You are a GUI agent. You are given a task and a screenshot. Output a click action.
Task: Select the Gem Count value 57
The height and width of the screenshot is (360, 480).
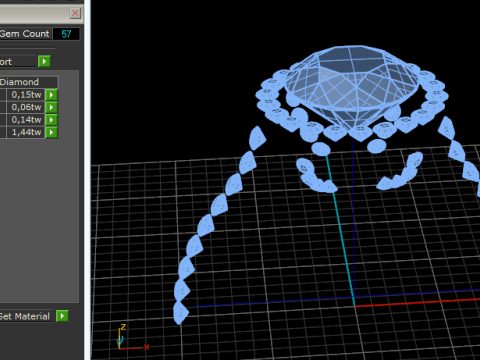coord(66,34)
